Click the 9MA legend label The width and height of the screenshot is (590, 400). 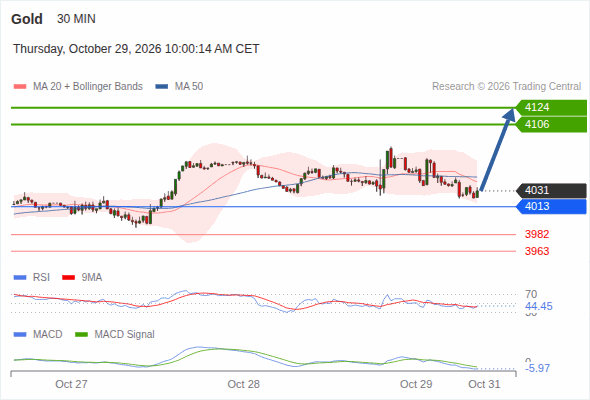[92, 278]
